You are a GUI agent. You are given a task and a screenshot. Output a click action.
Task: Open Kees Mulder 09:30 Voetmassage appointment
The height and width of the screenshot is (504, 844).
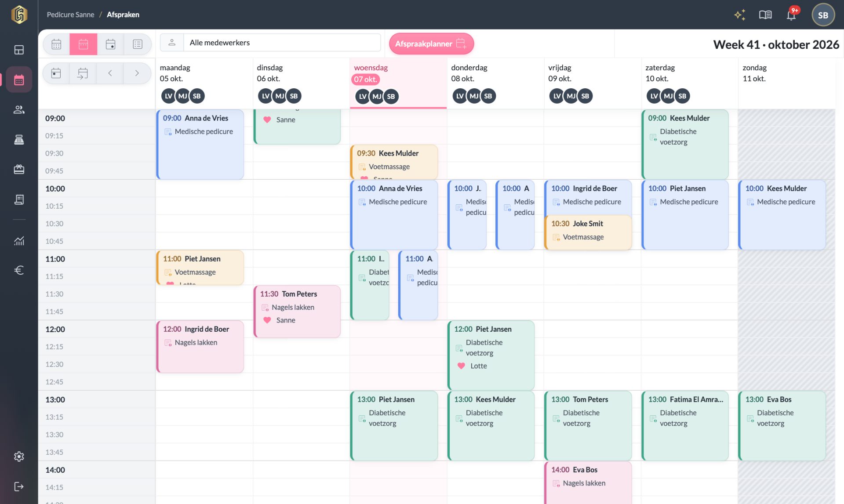[394, 162]
